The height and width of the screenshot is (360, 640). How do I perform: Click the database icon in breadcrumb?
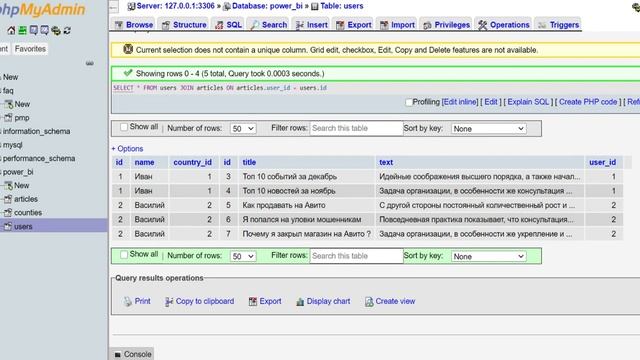tap(227, 6)
